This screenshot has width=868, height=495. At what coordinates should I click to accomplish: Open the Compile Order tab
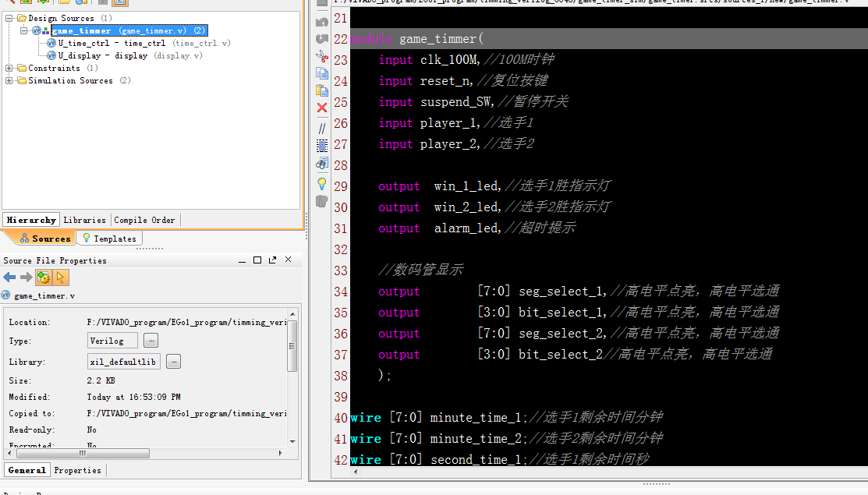(144, 220)
